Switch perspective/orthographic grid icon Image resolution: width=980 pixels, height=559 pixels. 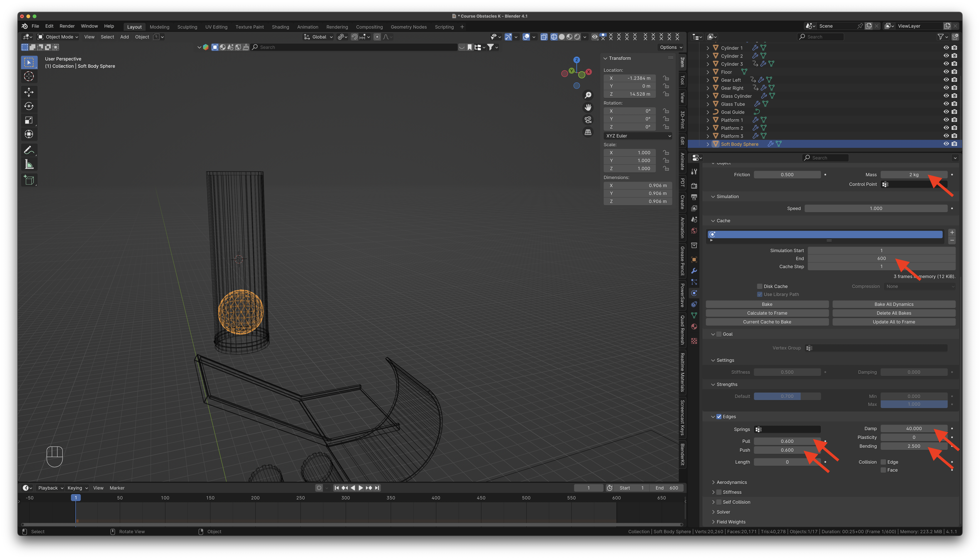[588, 132]
